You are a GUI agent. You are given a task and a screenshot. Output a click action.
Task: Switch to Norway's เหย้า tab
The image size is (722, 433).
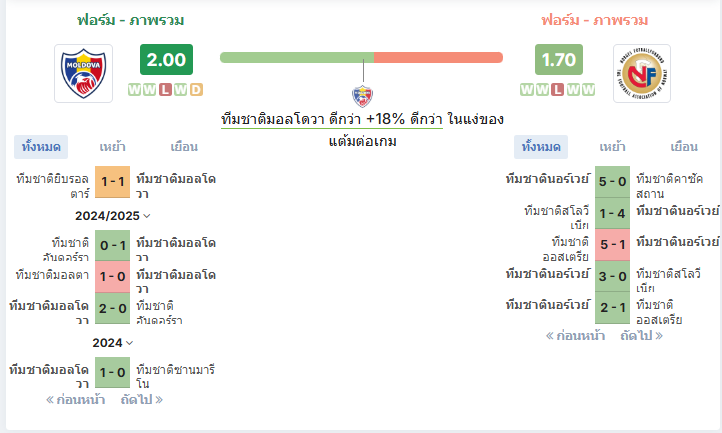coord(612,147)
